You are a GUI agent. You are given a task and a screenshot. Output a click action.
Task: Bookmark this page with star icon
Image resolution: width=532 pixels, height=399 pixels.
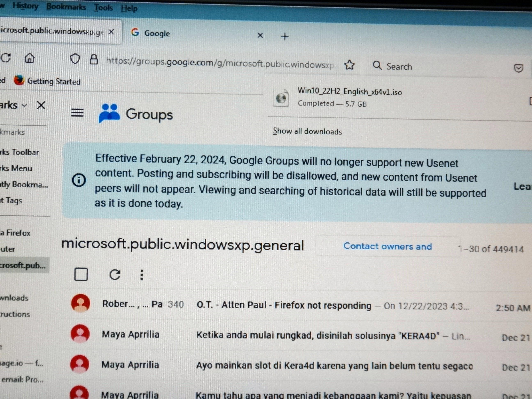click(350, 65)
